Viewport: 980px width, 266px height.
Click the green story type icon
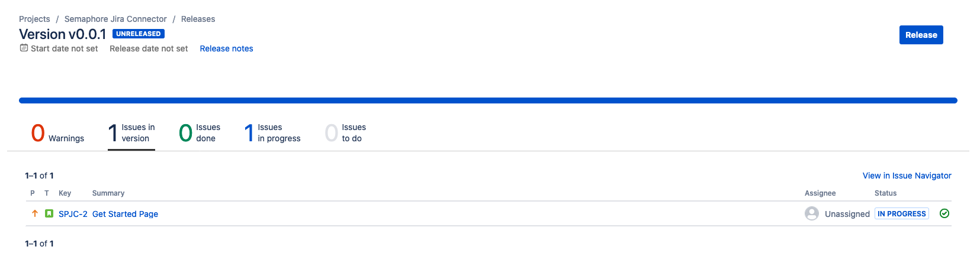pos(49,213)
